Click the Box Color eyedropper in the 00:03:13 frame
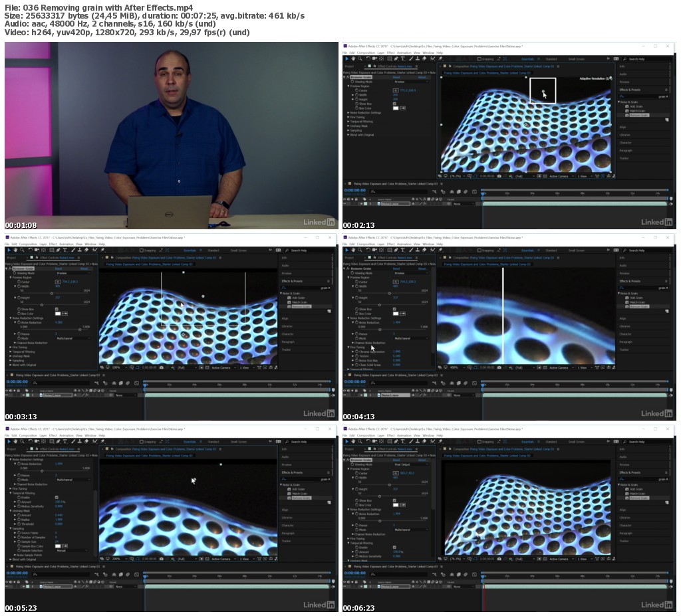This screenshot has width=681, height=616. 65,314
